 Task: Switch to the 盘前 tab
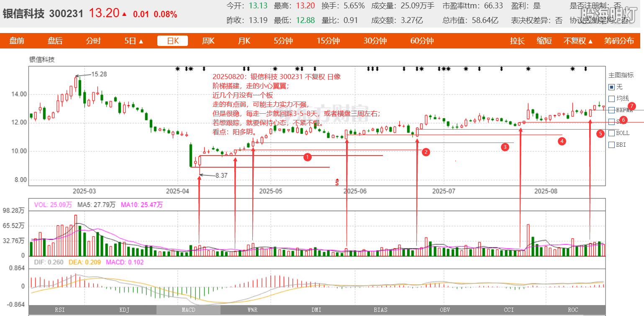tap(17, 41)
